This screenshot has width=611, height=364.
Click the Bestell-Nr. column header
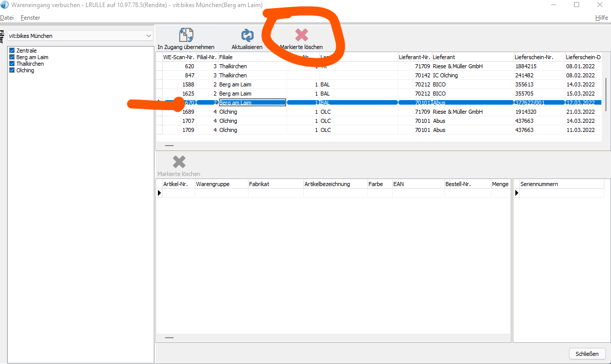467,184
